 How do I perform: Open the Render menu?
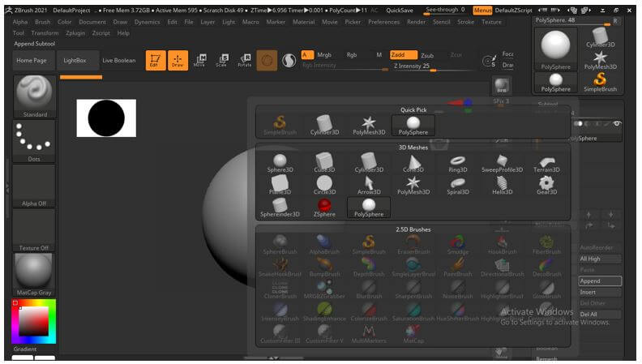click(x=416, y=22)
